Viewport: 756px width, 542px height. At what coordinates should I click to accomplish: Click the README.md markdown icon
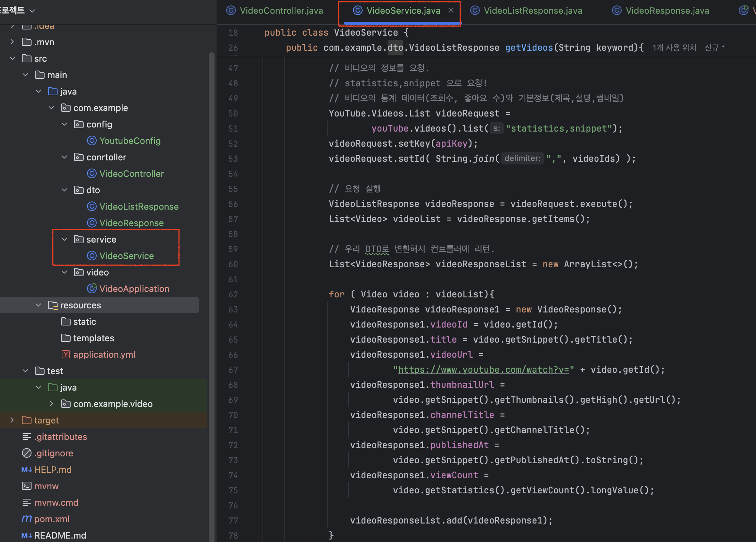pyautogui.click(x=27, y=535)
